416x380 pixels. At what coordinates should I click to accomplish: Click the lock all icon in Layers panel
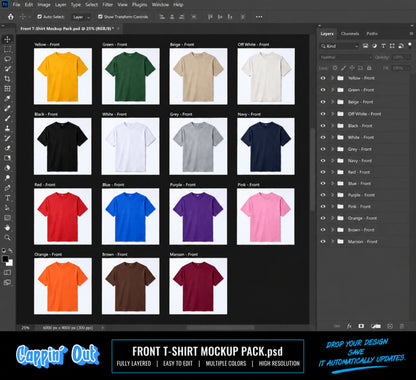(x=369, y=68)
